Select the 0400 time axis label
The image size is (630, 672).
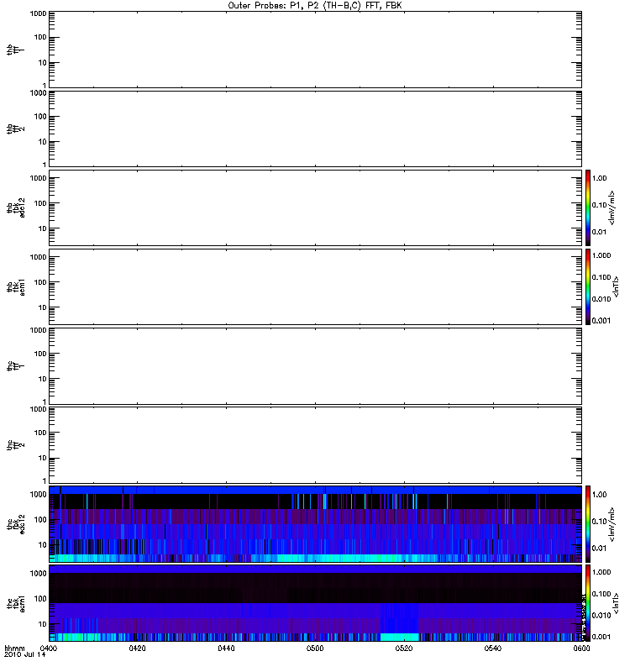49,648
